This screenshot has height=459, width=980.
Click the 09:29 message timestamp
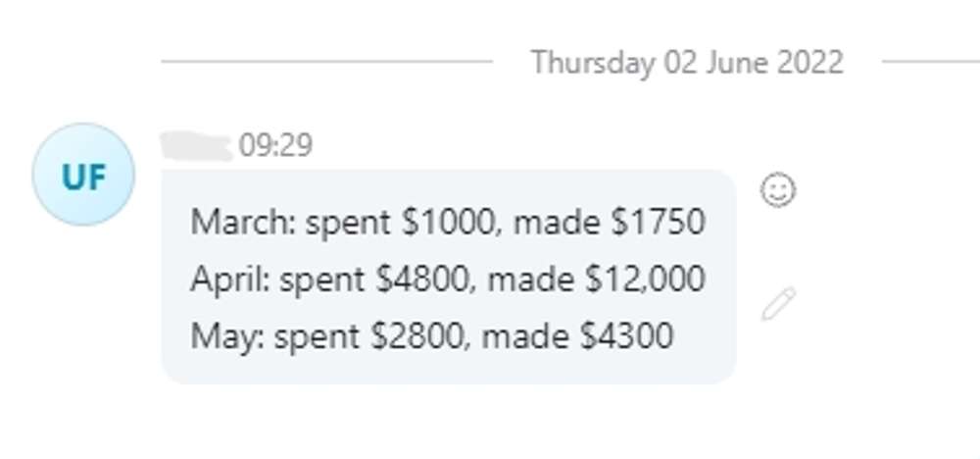(x=275, y=146)
